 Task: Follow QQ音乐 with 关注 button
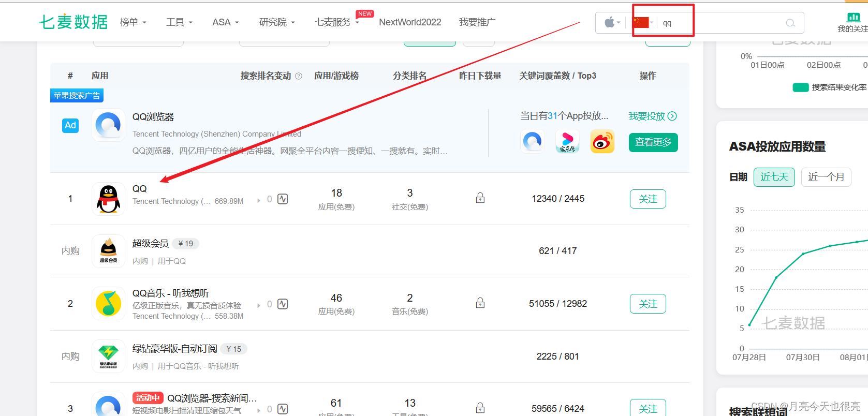648,304
